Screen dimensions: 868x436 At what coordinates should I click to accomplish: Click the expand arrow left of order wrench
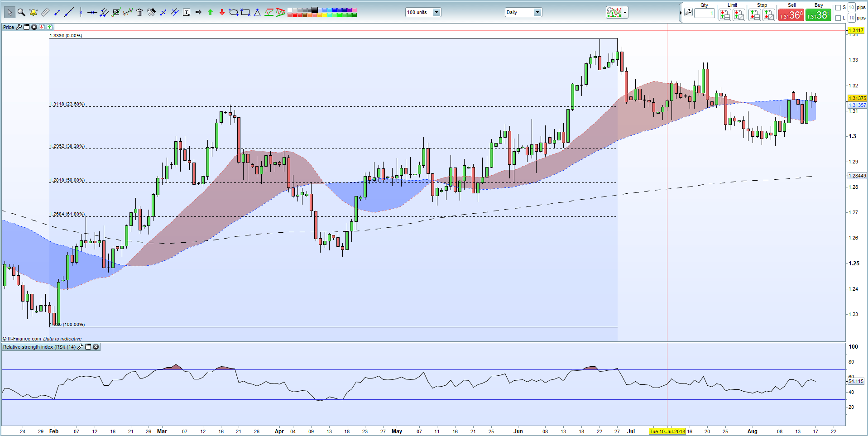(x=681, y=13)
